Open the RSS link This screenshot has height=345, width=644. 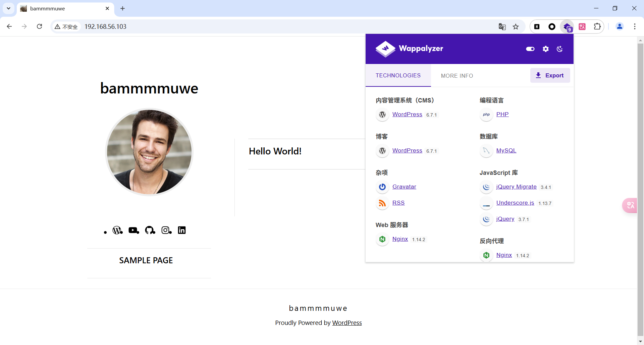(x=398, y=203)
